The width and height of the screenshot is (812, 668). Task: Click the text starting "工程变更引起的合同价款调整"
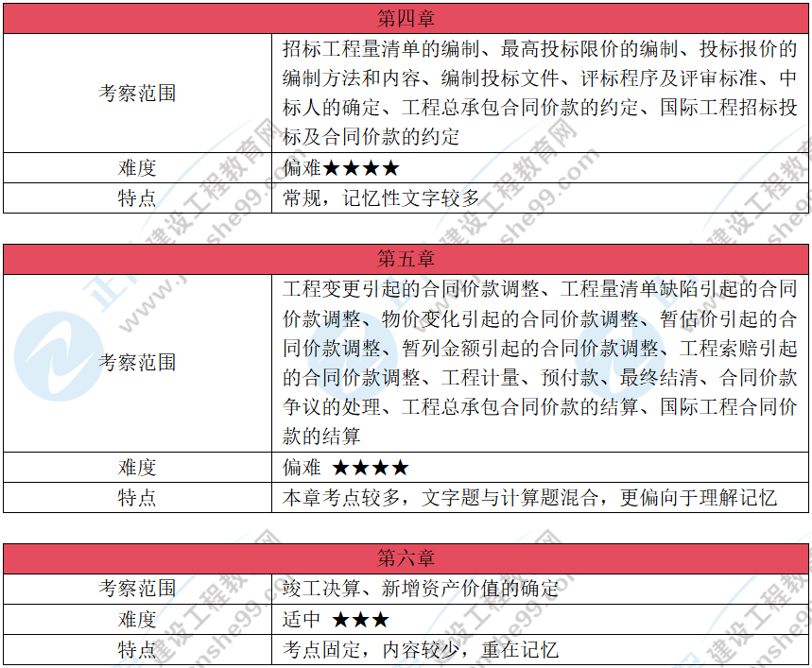tap(540, 362)
